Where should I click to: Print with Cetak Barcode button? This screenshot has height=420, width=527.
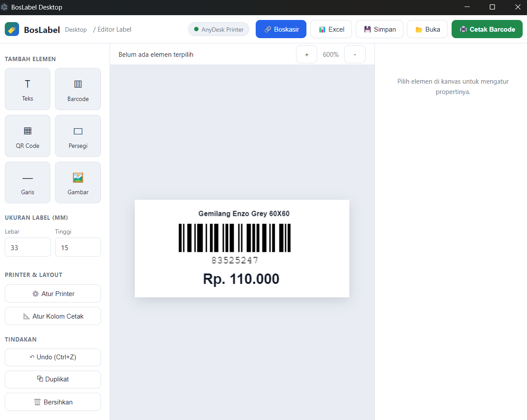coord(487,29)
